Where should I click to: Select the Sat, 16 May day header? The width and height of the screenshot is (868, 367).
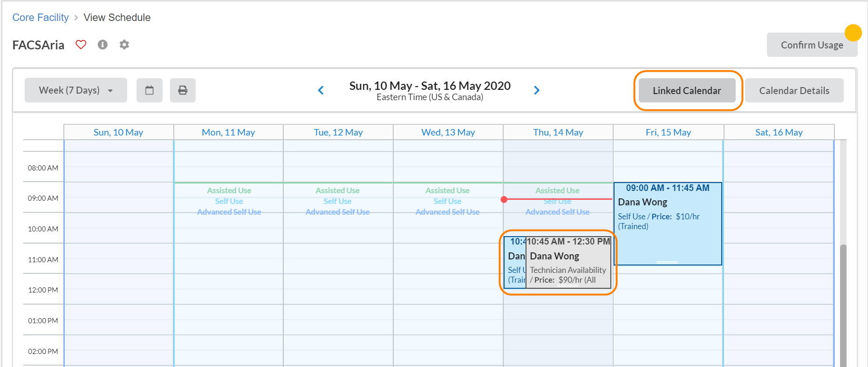coord(779,132)
